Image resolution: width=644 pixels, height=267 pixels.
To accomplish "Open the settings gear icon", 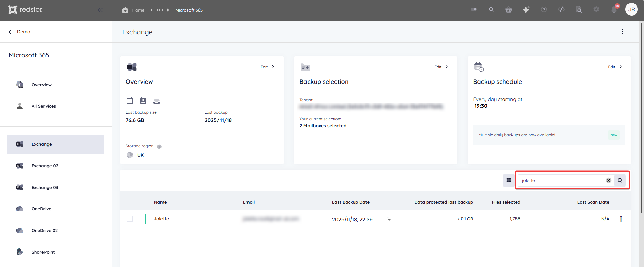I will click(596, 10).
